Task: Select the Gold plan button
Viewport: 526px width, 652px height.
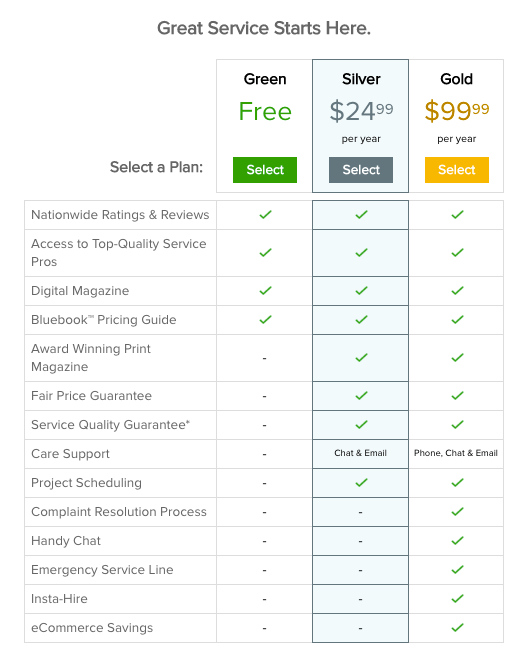Action: click(457, 170)
